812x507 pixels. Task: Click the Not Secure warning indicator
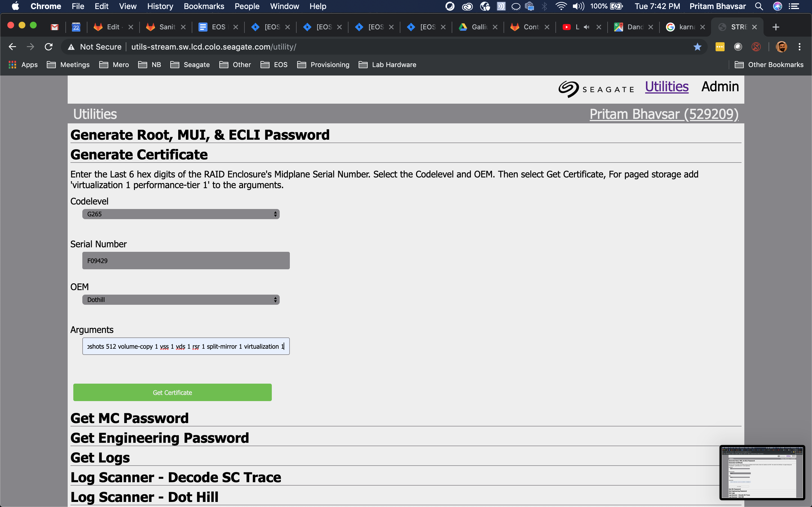94,47
